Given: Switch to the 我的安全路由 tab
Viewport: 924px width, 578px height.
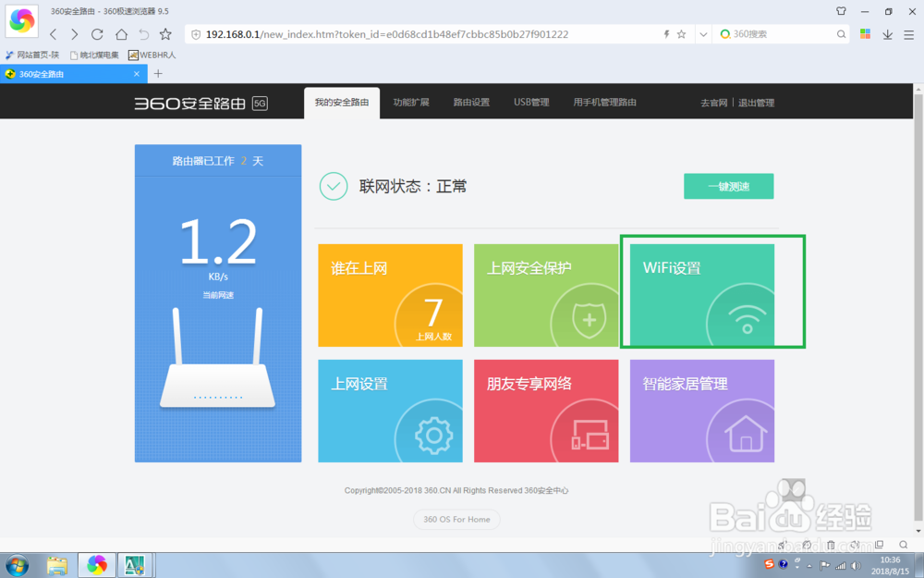Looking at the screenshot, I should (x=342, y=103).
